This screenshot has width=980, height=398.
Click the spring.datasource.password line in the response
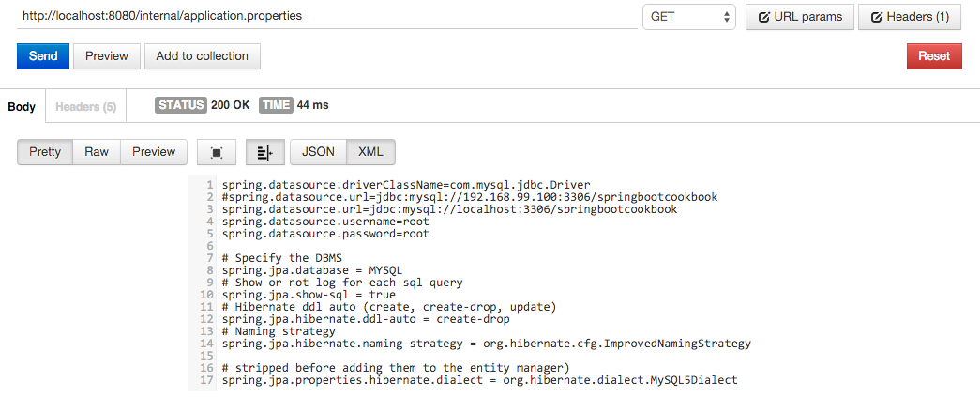point(325,234)
